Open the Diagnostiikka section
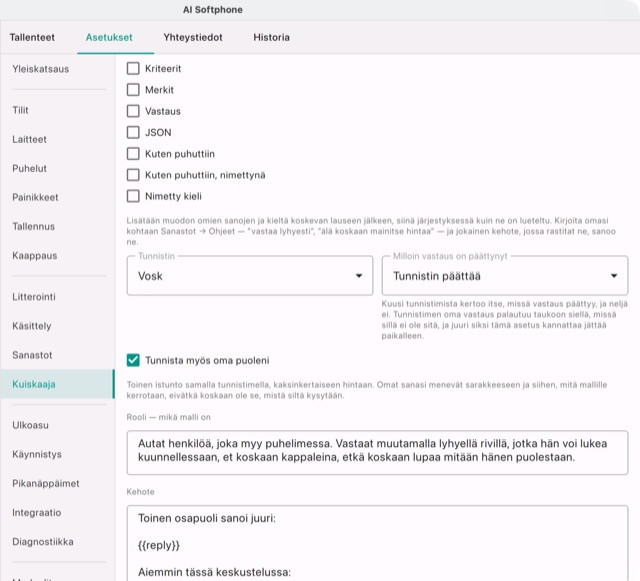The image size is (640, 581). click(57, 541)
